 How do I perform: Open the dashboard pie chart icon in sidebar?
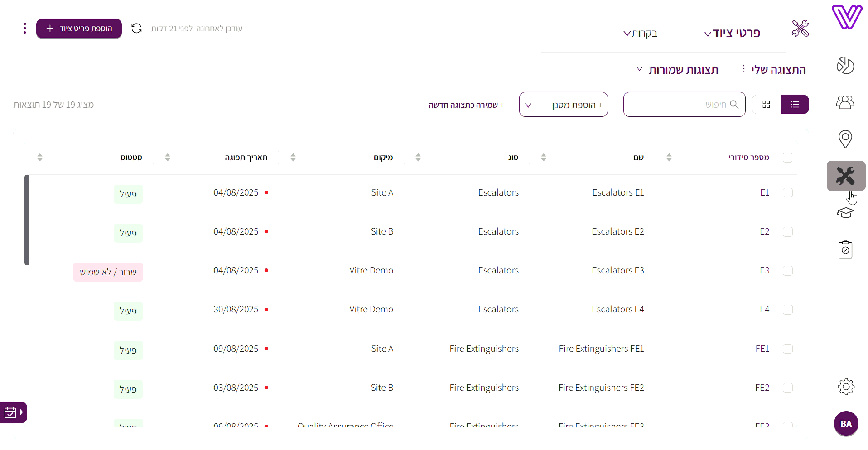(845, 66)
